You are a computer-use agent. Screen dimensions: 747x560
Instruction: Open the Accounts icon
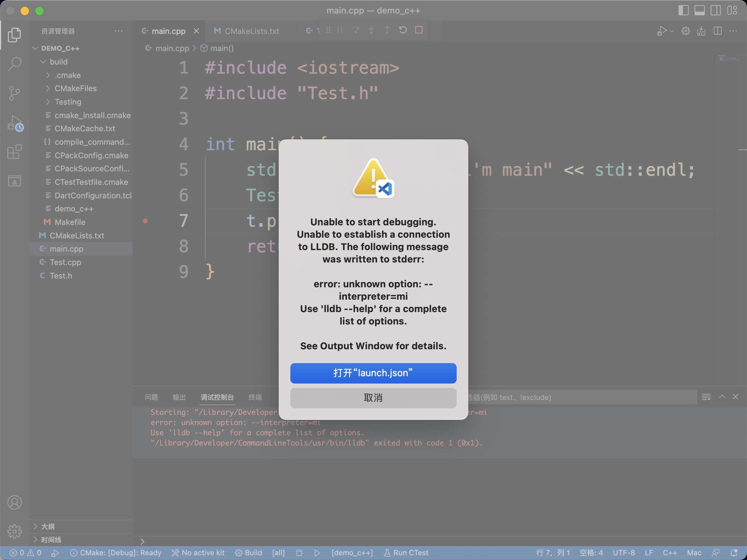[15, 502]
